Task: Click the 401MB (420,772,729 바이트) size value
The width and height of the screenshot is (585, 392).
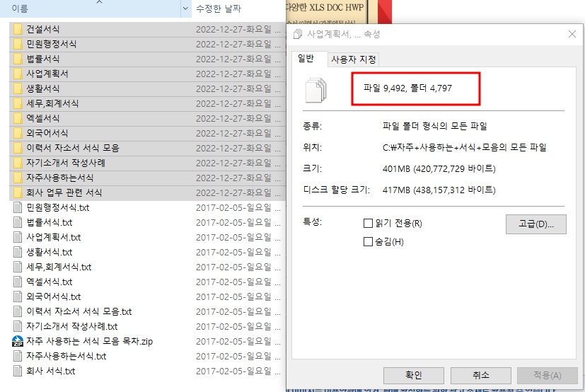Action: [x=439, y=168]
